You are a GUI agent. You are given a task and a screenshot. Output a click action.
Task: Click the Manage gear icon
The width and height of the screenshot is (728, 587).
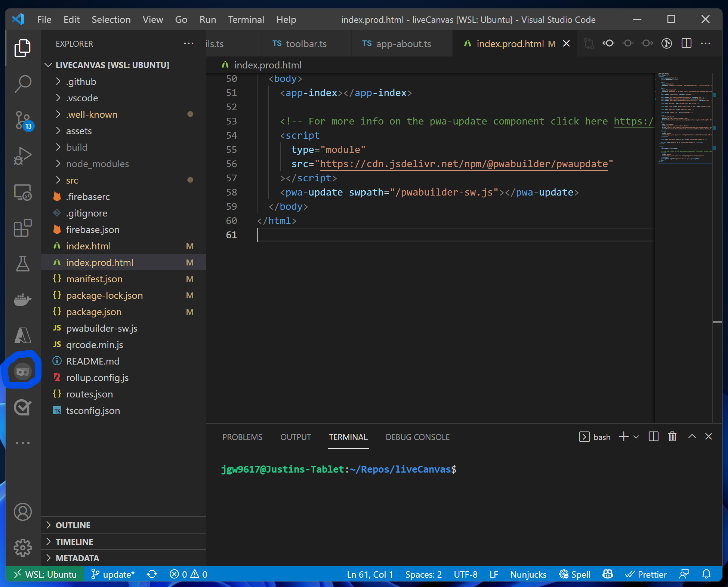23,548
